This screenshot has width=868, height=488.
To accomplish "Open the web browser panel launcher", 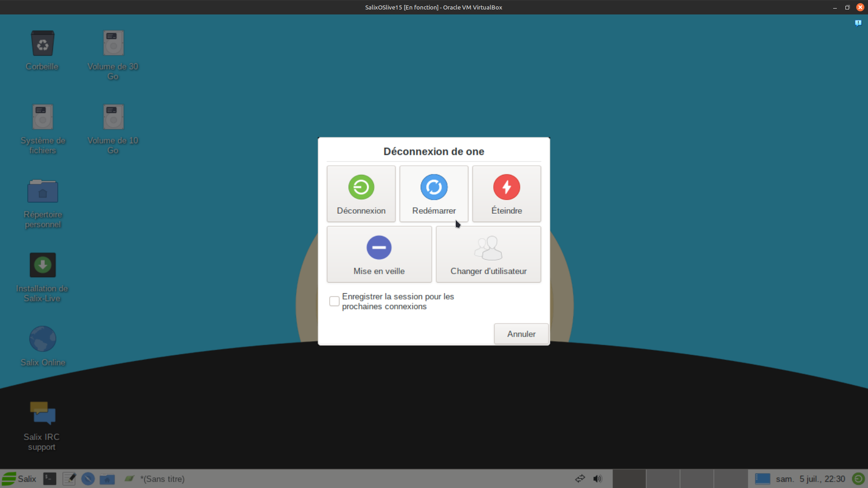I will 88,479.
